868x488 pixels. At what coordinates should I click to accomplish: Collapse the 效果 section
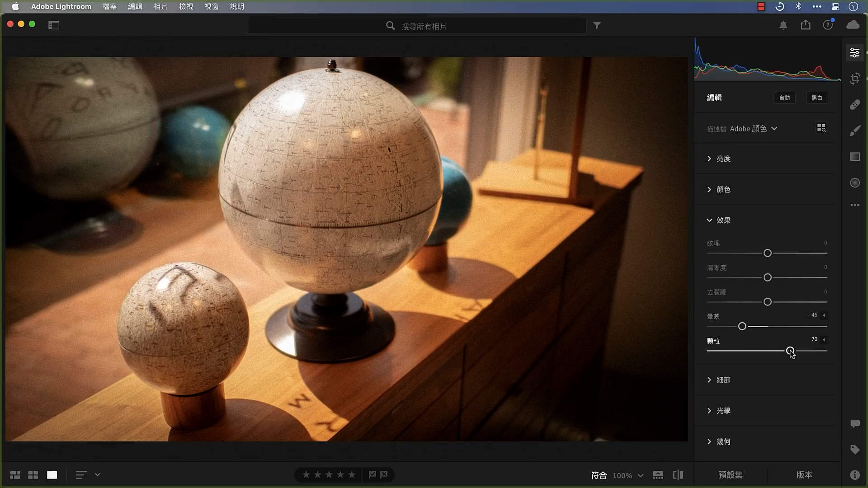click(722, 221)
